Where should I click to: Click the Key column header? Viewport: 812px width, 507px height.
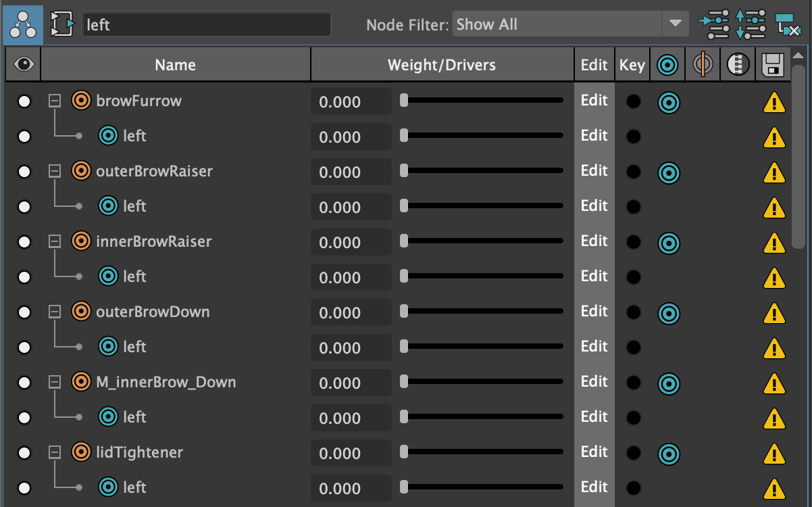point(632,65)
